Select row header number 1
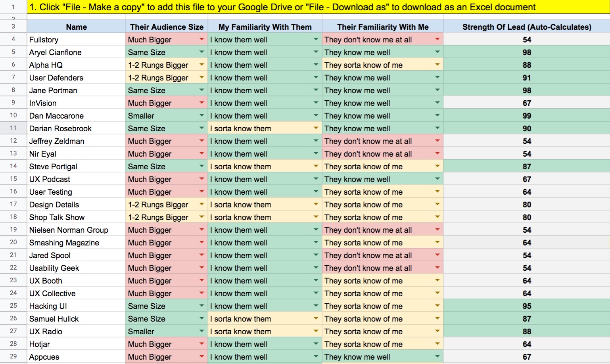The height and width of the screenshot is (364, 610). [13, 7]
